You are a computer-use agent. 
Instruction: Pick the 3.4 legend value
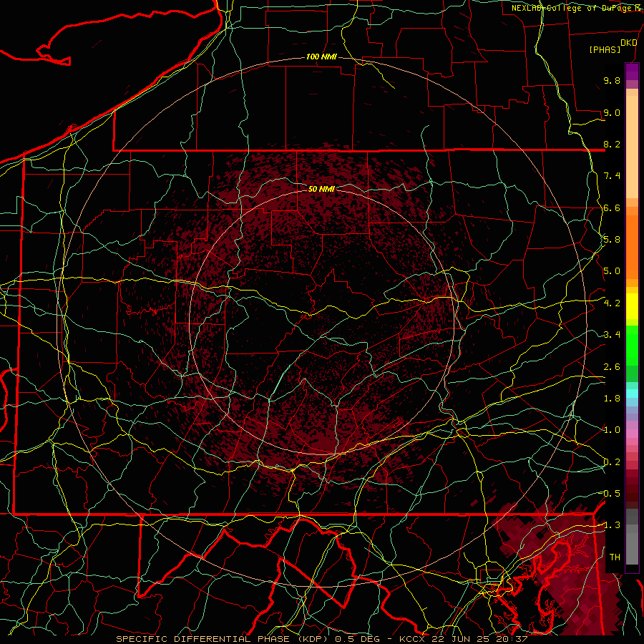pos(612,335)
